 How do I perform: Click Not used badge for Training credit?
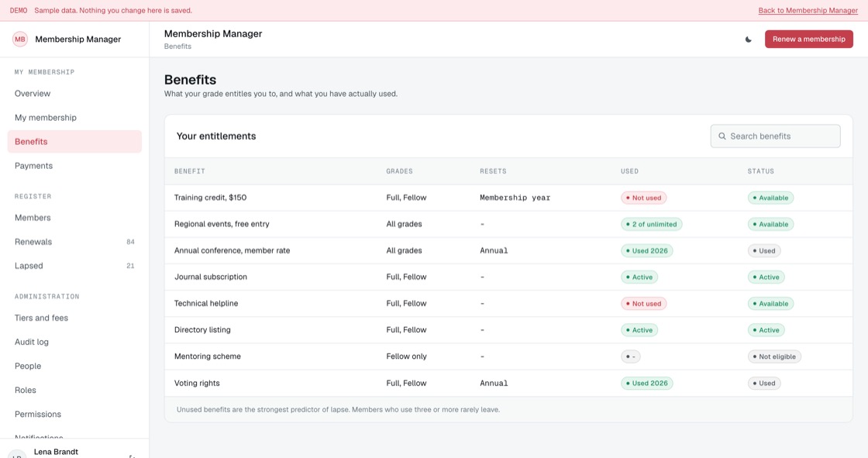tap(643, 198)
